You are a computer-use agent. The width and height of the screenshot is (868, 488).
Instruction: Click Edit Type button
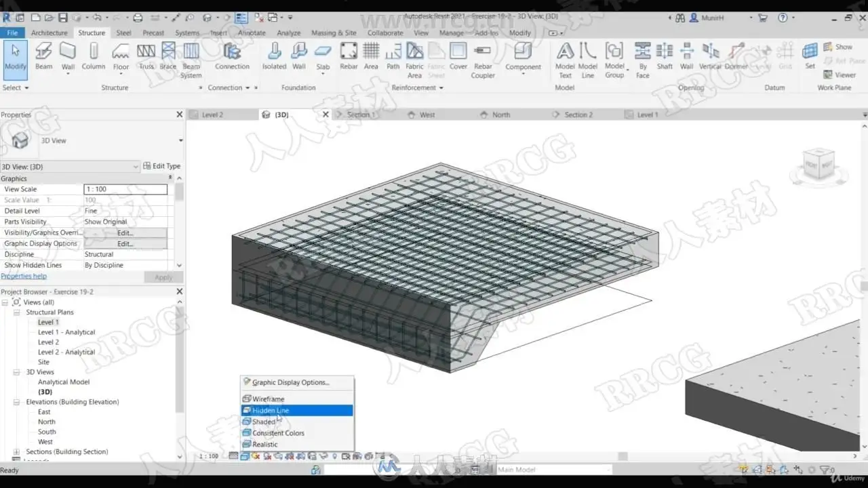[x=162, y=166]
